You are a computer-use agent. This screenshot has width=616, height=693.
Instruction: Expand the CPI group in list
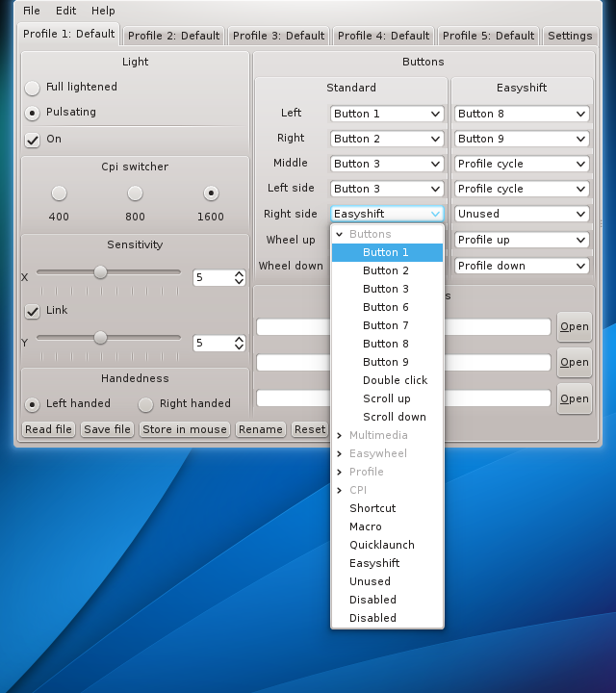(x=340, y=491)
